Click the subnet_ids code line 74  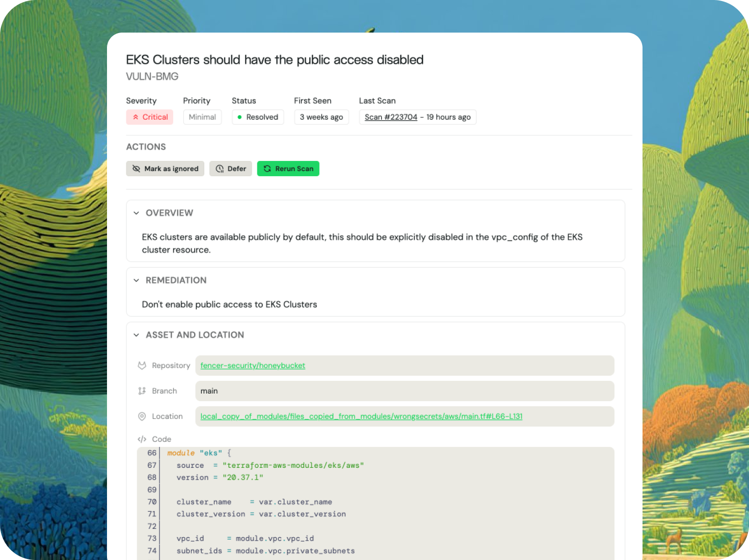click(265, 551)
